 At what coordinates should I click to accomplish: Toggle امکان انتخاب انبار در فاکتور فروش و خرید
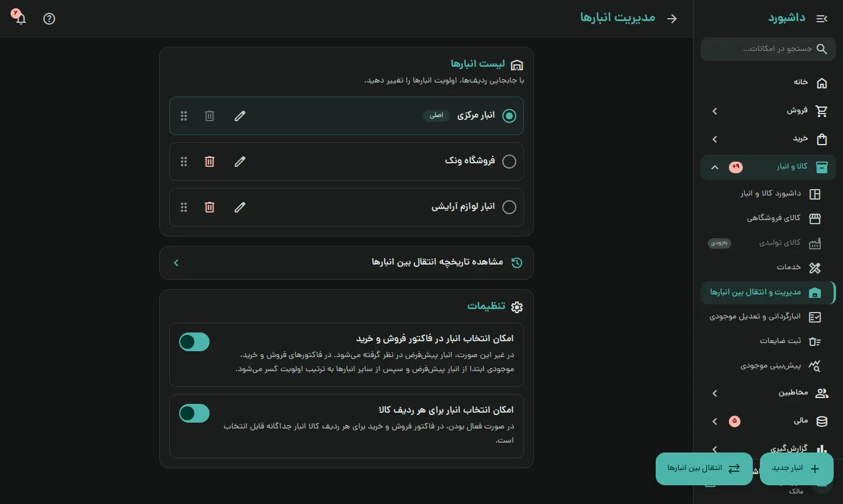[x=194, y=342]
